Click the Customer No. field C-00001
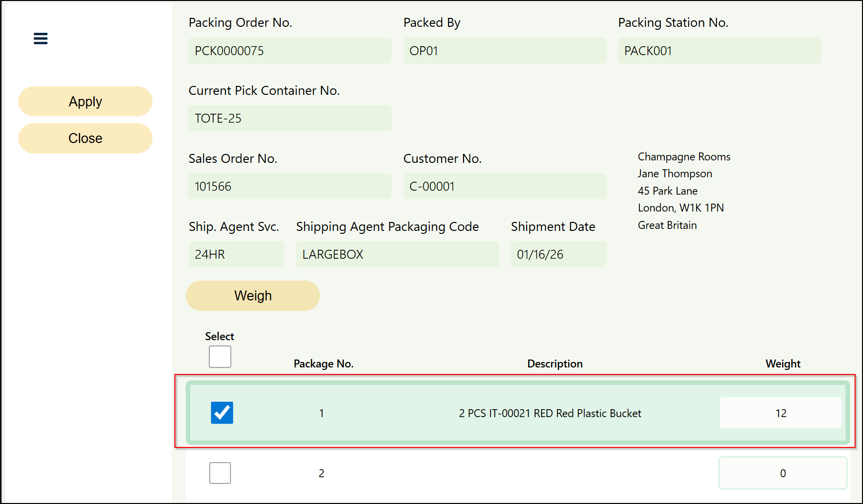Image resolution: width=863 pixels, height=504 pixels. (x=504, y=186)
